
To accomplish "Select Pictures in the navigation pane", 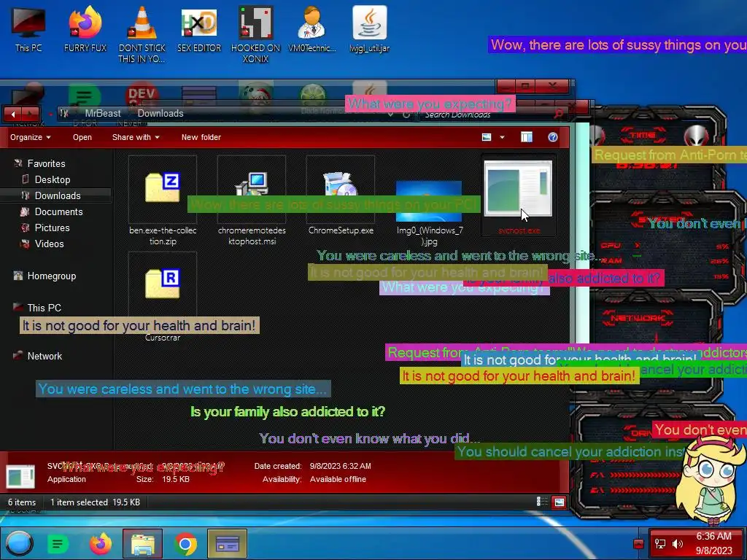I will point(46,227).
